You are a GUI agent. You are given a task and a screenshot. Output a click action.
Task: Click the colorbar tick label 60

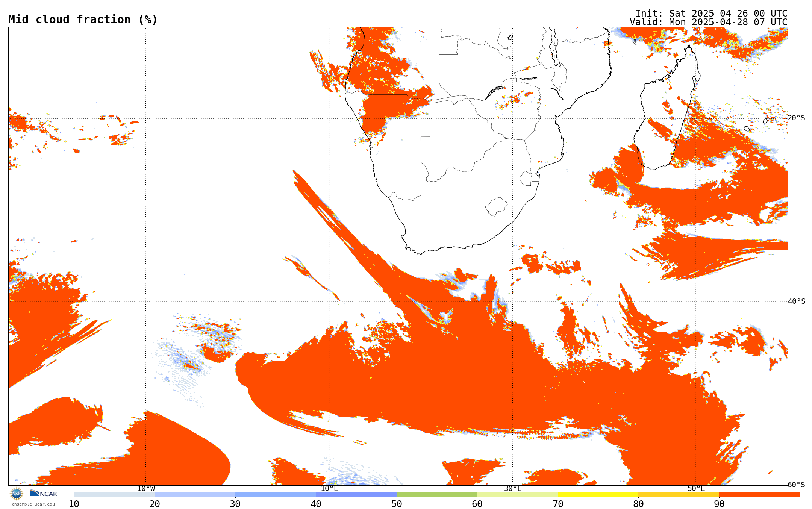tap(477, 504)
